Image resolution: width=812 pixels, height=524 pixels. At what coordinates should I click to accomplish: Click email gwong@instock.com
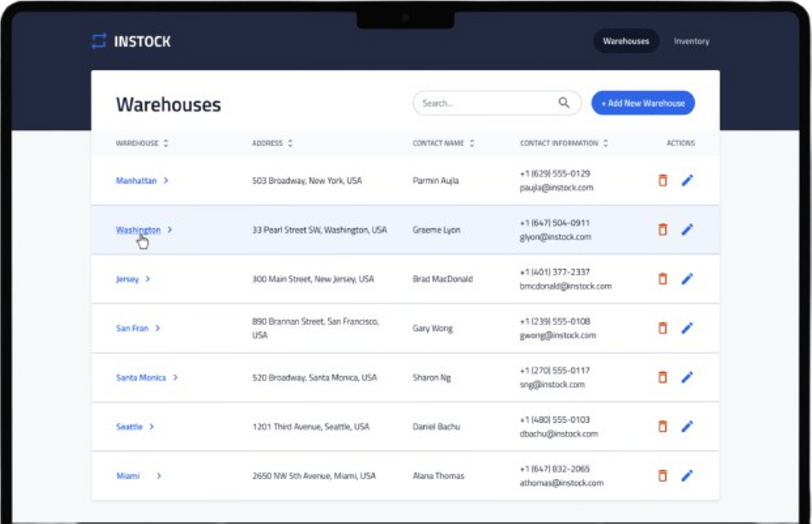558,336
